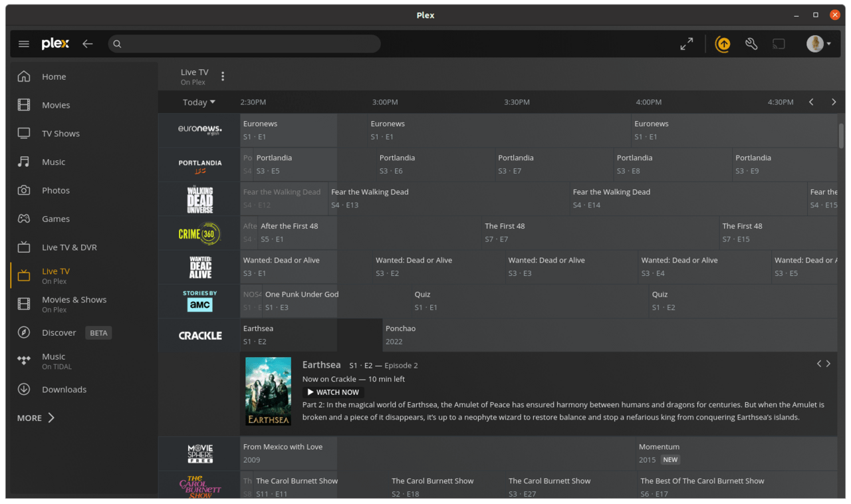Select Fear the Walking Dead S4 · E14
Screen dimensions: 851x504
tap(687, 199)
